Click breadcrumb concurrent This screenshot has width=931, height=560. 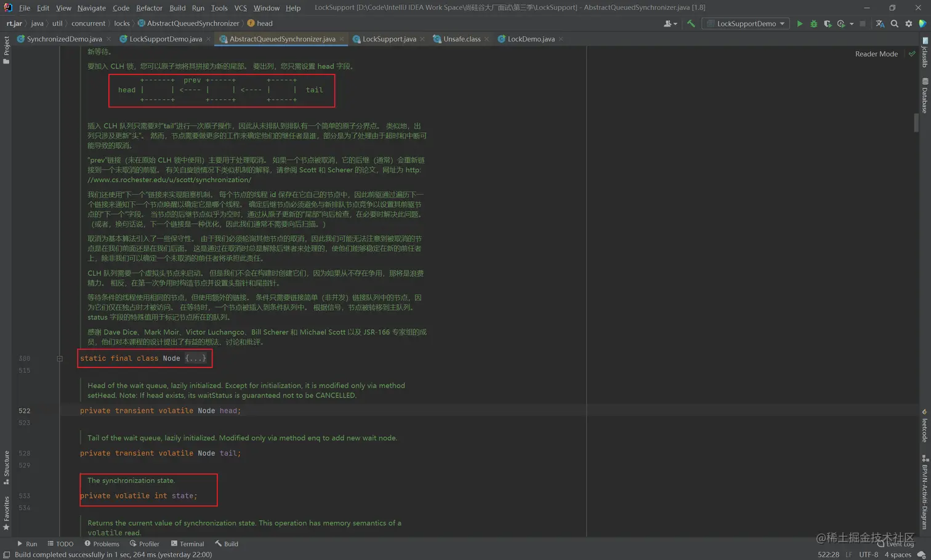(88, 23)
